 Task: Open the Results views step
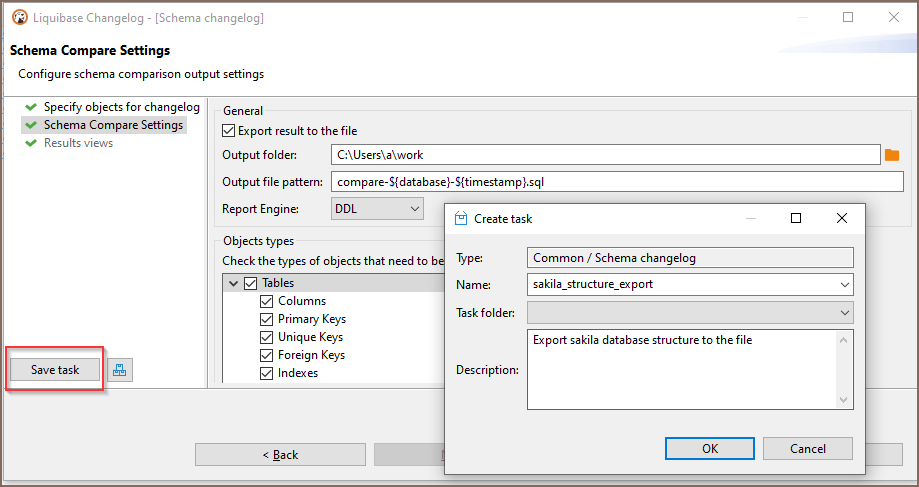[x=79, y=143]
